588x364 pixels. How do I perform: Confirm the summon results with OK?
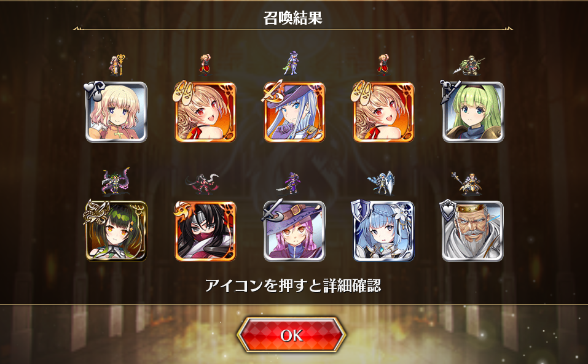pyautogui.click(x=291, y=335)
